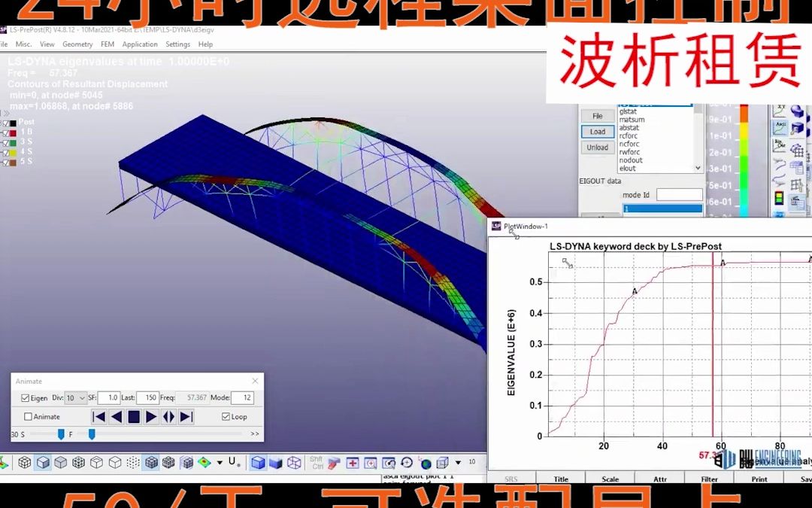
Task: Click the Unload button
Action: (x=597, y=148)
